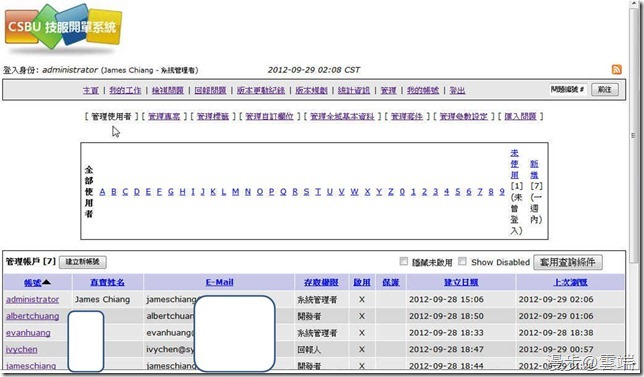This screenshot has width=644, height=377.
Task: Click 登出 to log out
Action: click(x=457, y=90)
